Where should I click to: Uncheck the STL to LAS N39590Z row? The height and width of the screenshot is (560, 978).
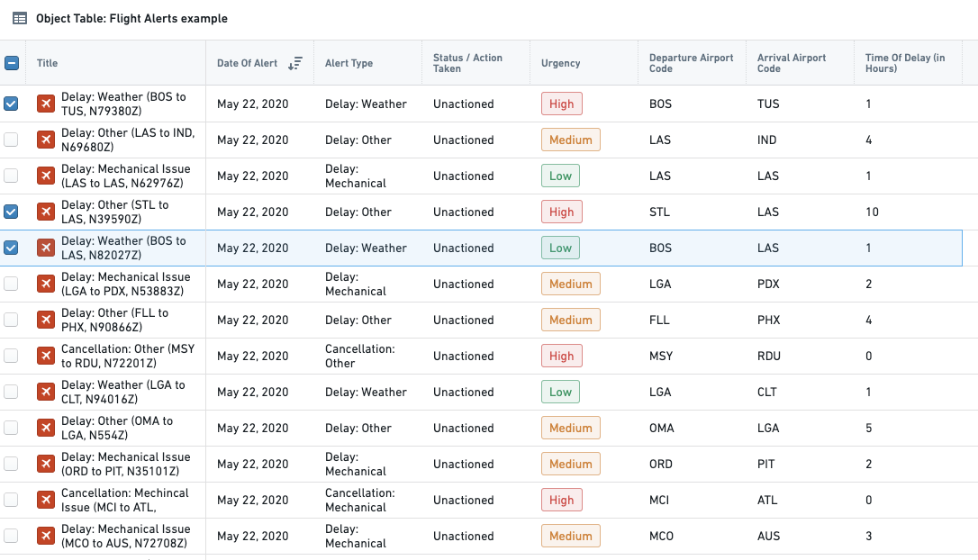[x=11, y=212]
